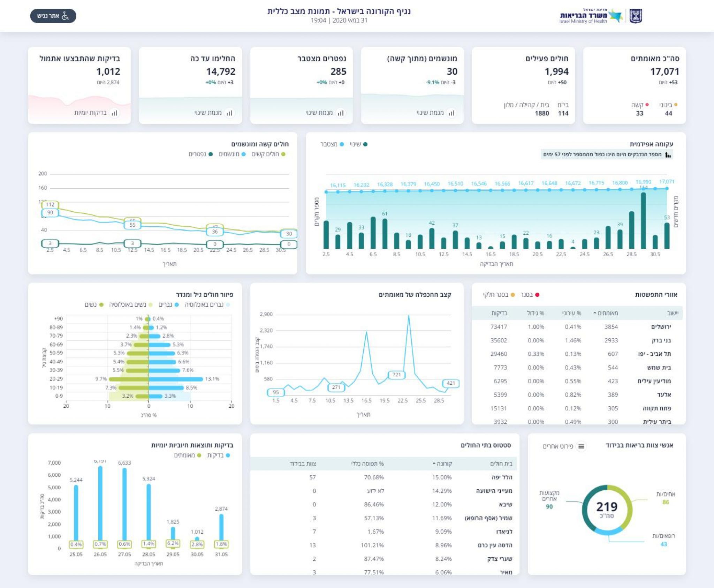
Task: Sort hospitals table by corona column
Action: point(442,463)
